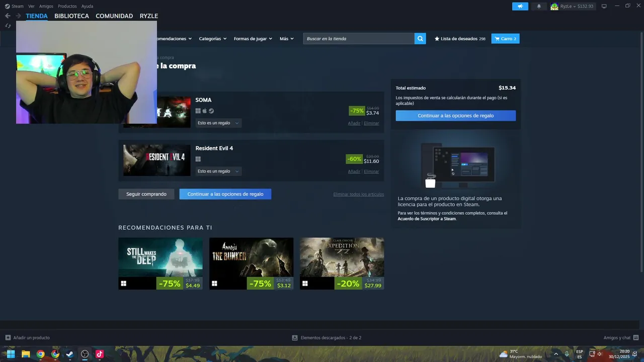The image size is (644, 362).
Task: Open Expedition 33 recommendation
Action: [x=342, y=263]
